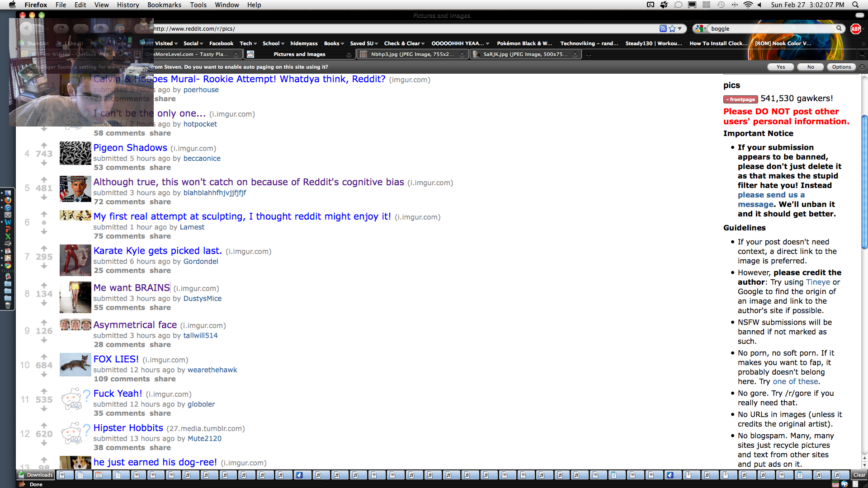Viewport: 868px width, 488px height.
Task: Click Yes to enable auto paging
Action: pyautogui.click(x=781, y=67)
